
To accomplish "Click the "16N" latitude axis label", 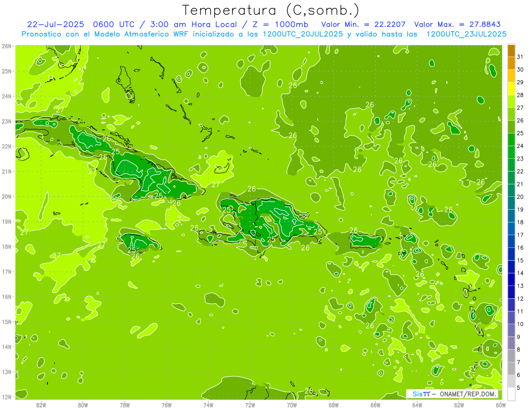I will click(7, 297).
